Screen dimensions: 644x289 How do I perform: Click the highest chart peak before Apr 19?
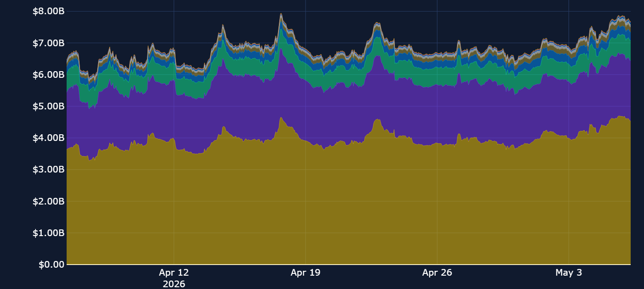(281, 14)
